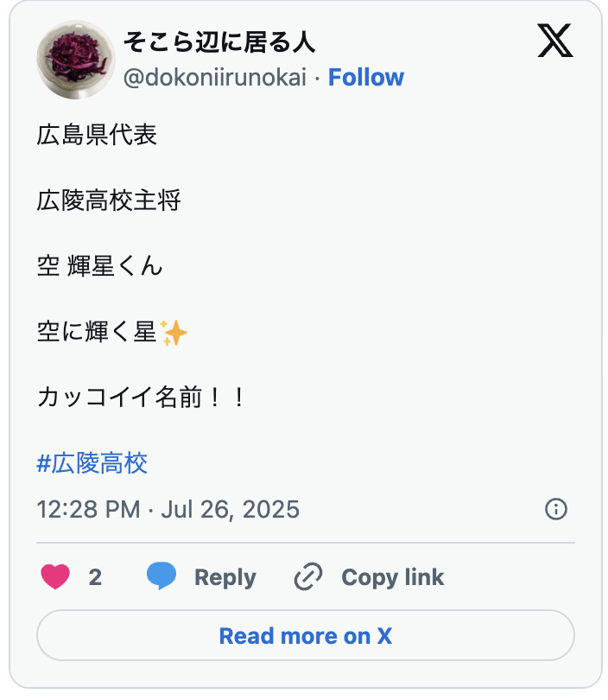The height and width of the screenshot is (700, 608).
Task: Open the profile avatar photo
Action: point(75,60)
